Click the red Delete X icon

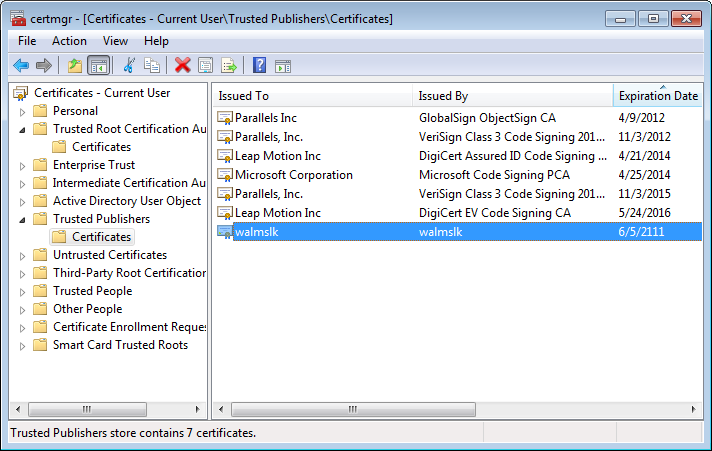pos(182,66)
